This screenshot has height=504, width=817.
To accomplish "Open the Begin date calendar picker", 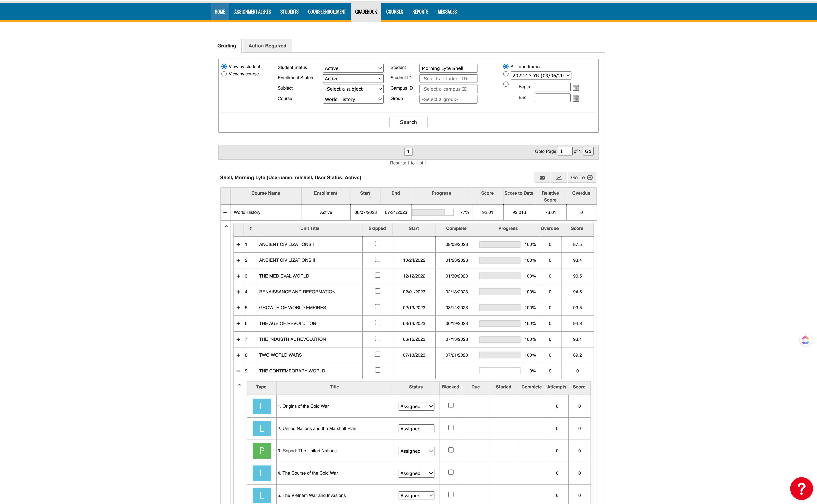I will point(576,88).
